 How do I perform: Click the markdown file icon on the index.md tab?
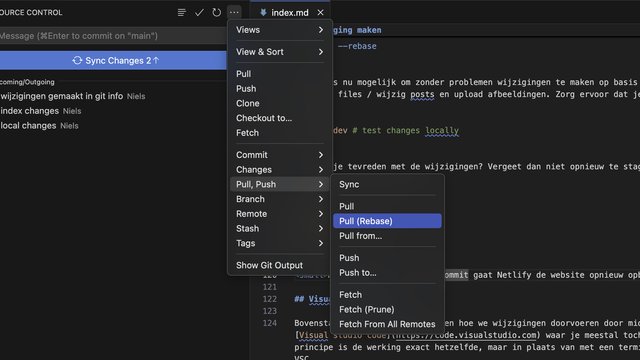pos(263,13)
